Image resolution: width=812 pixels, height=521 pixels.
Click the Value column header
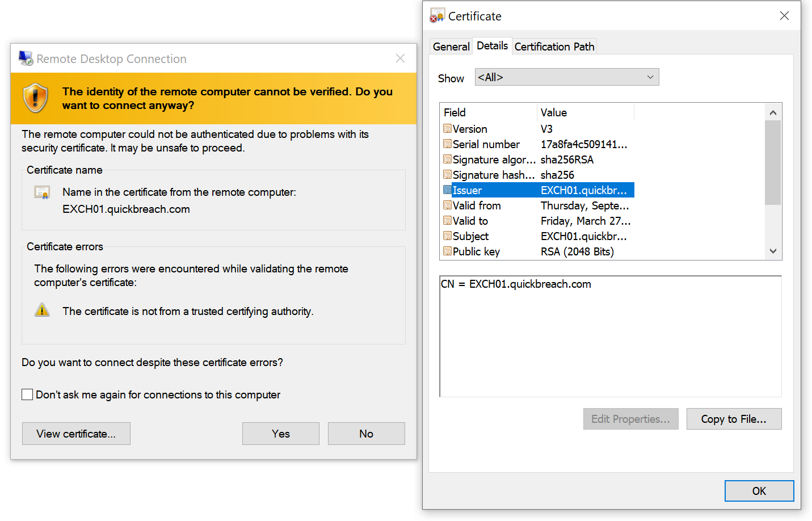pyautogui.click(x=586, y=112)
